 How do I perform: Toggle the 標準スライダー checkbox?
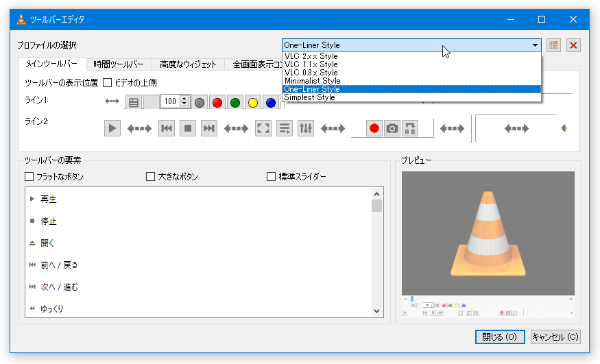point(271,176)
